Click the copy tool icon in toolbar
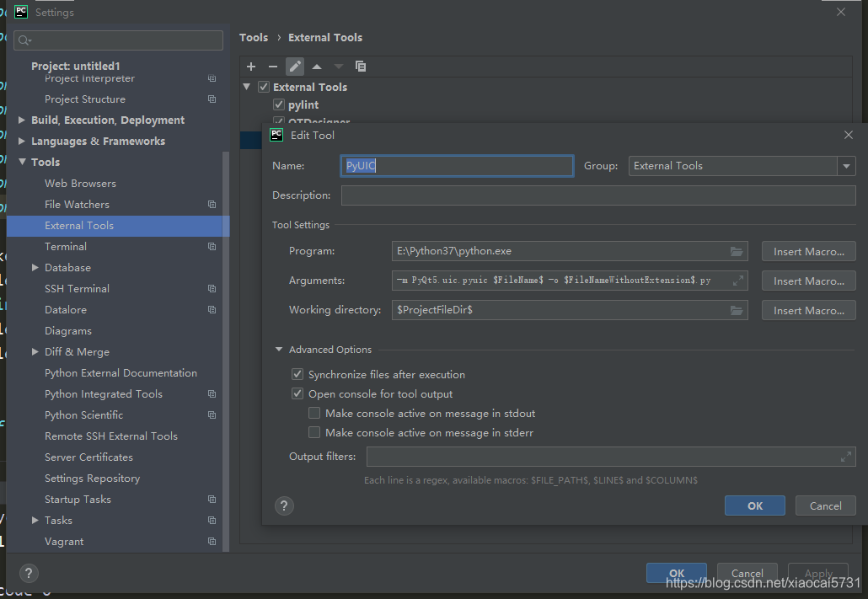 tap(361, 67)
